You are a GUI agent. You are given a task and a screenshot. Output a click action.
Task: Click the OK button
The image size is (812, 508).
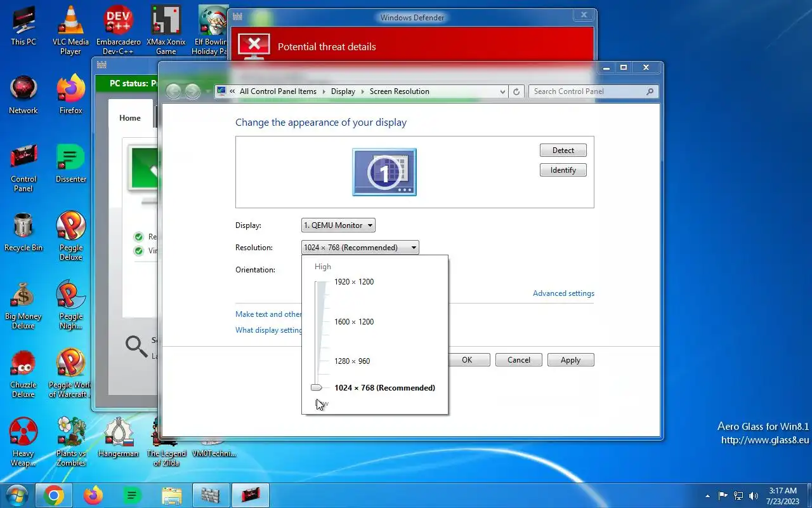pos(467,360)
